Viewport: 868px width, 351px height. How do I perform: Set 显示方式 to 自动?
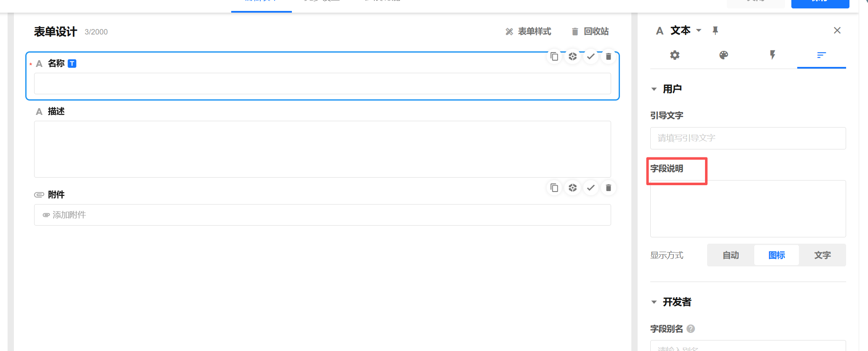click(731, 255)
